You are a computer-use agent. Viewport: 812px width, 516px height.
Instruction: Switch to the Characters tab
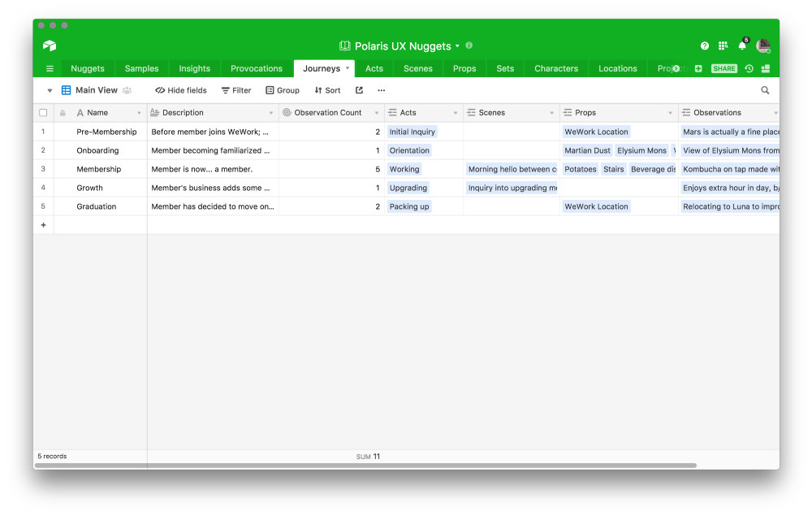coord(556,68)
